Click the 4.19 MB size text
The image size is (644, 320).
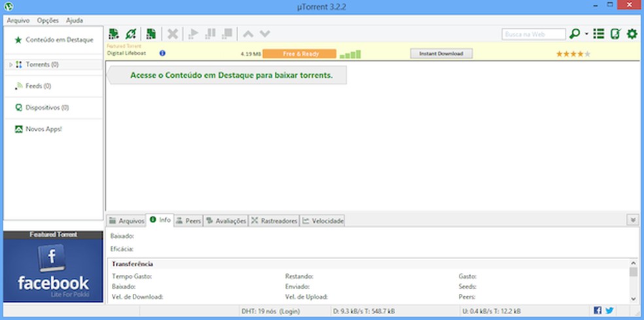[x=251, y=54]
